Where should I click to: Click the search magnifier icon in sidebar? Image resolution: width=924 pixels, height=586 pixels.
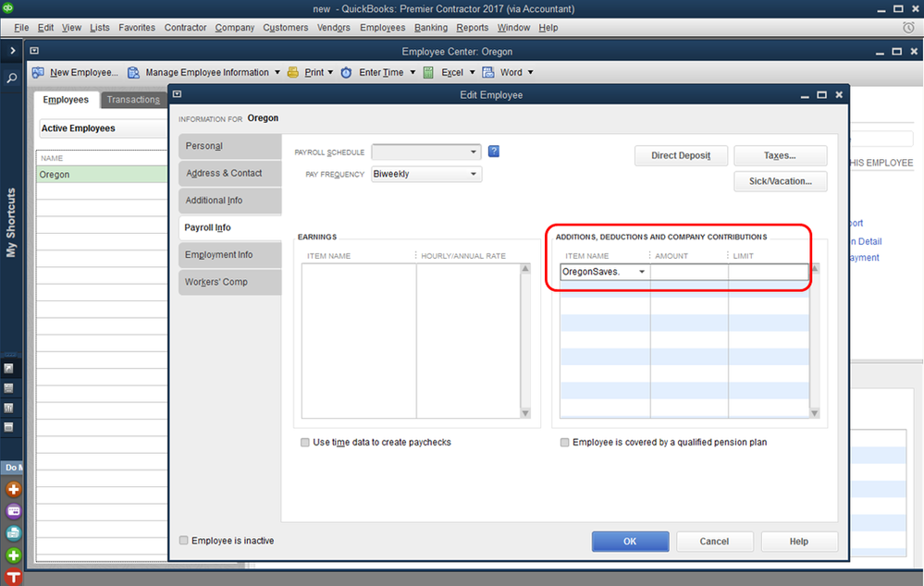[x=11, y=78]
